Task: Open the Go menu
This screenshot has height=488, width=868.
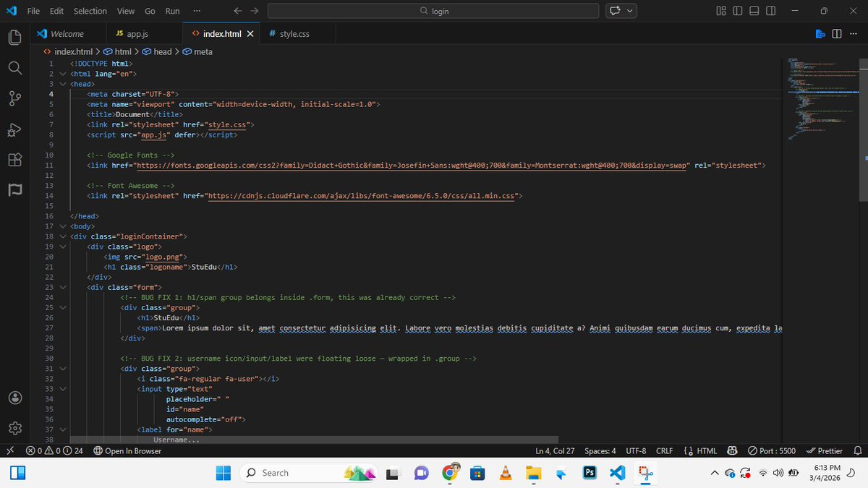Action: (x=150, y=11)
